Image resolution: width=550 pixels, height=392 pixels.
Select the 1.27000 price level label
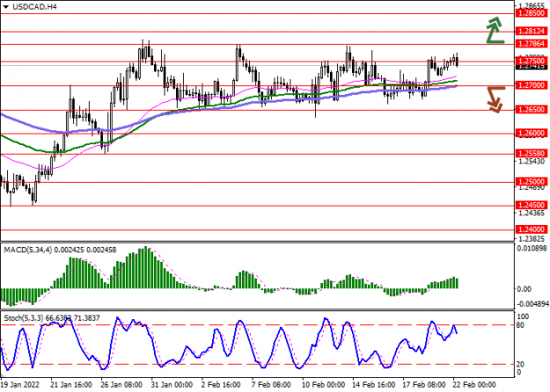(x=532, y=85)
